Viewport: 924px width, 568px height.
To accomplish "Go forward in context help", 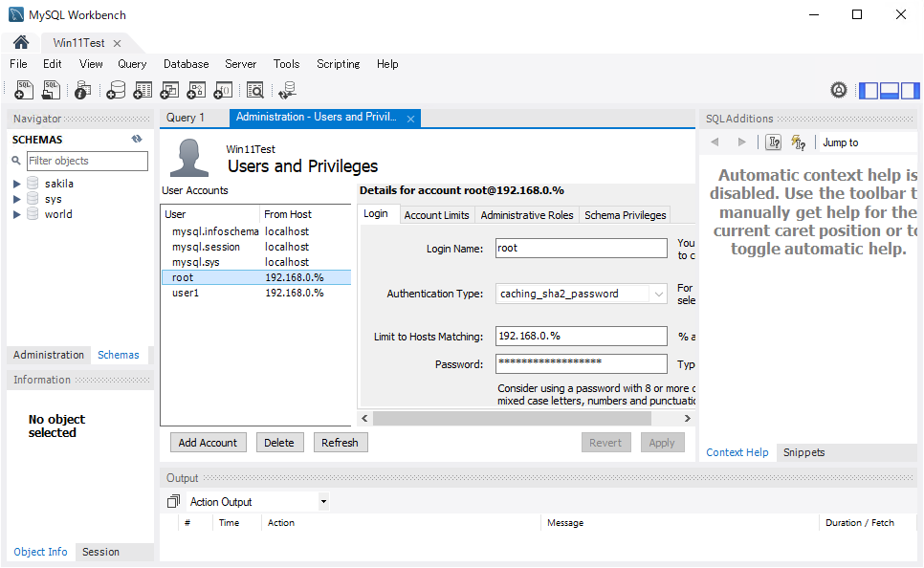I will 742,142.
